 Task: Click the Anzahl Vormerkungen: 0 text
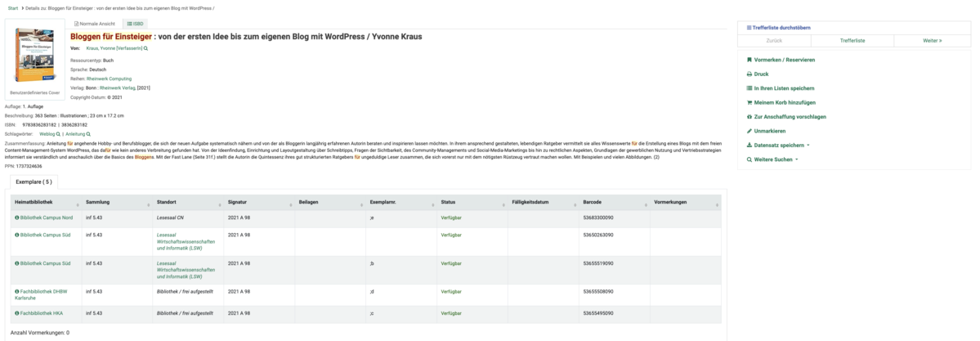pos(40,333)
